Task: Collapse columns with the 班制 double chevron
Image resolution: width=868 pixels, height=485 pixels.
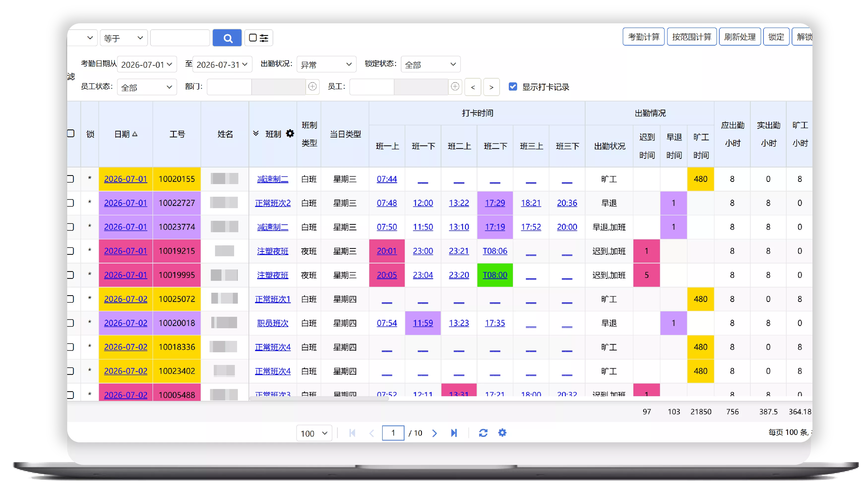Action: point(256,133)
